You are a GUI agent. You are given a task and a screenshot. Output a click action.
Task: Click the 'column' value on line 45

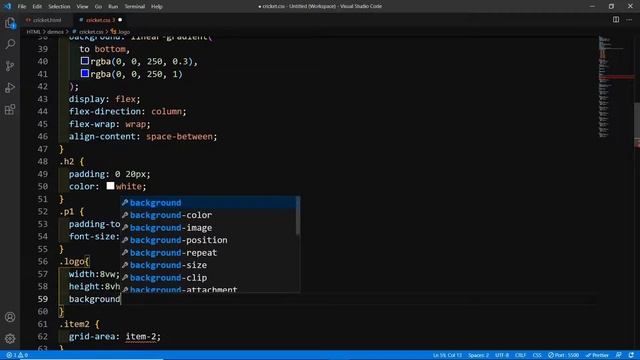(x=167, y=111)
